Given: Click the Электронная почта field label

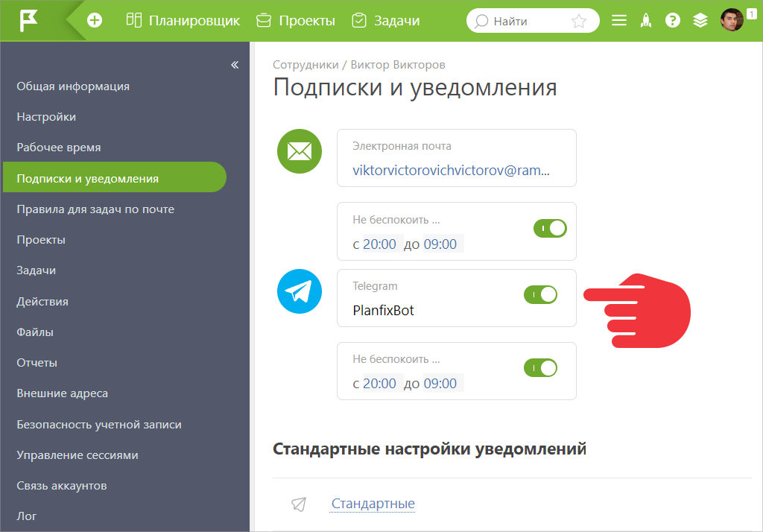Looking at the screenshot, I should [402, 146].
